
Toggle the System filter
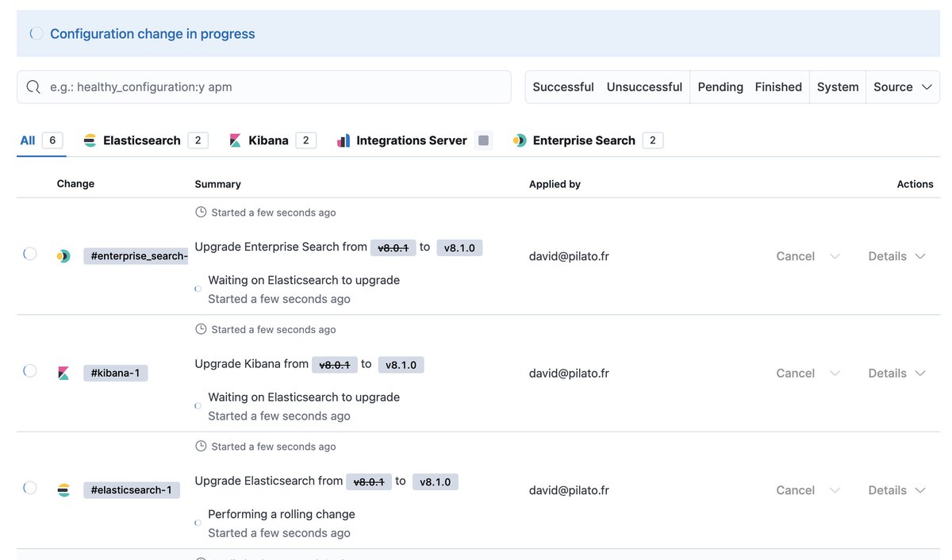point(838,87)
